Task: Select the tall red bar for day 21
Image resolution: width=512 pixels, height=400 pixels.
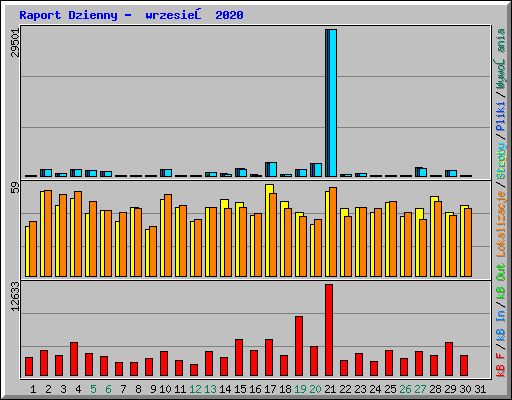Action: [x=329, y=330]
